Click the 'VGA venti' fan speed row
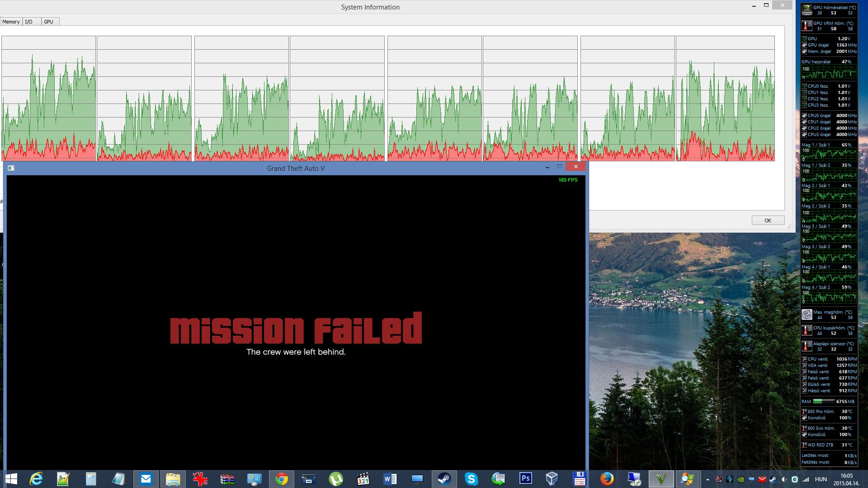Screen dimensions: 868x488 [x=829, y=366]
